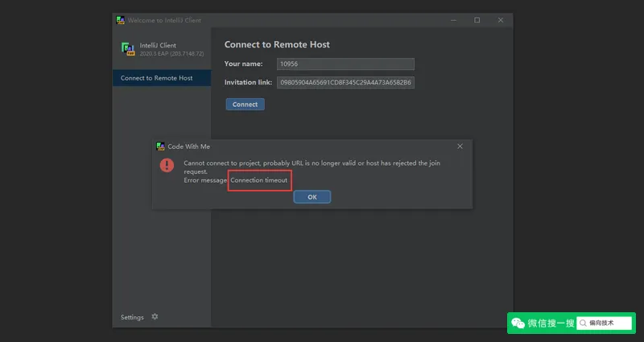Click the Code With Me dialog title icon
The image size is (644, 342).
(x=160, y=146)
